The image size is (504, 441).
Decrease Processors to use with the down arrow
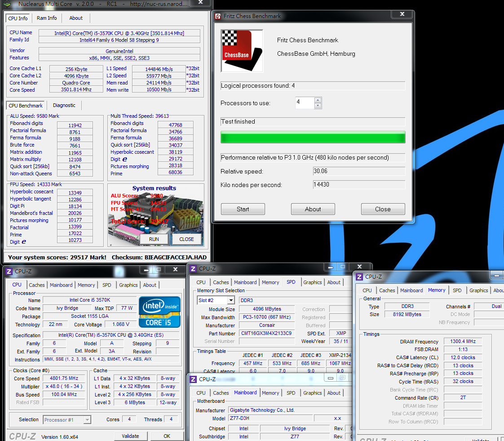318,106
